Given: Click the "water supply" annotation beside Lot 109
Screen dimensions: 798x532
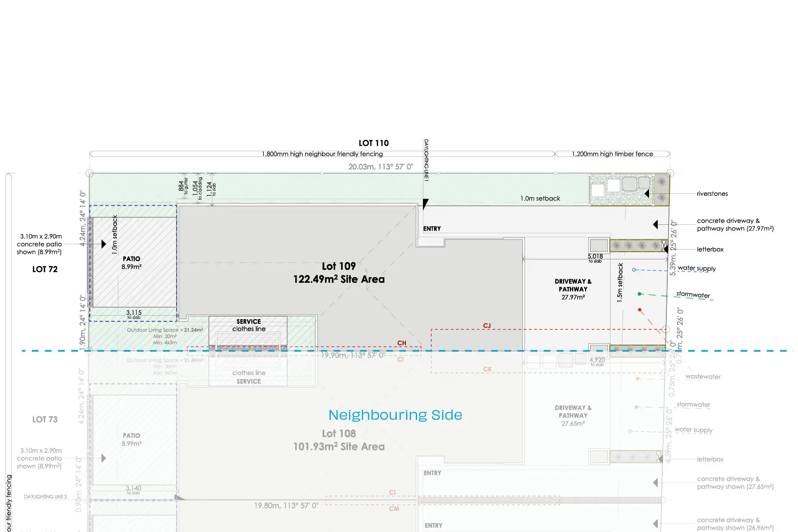Looking at the screenshot, I should click(x=696, y=268).
